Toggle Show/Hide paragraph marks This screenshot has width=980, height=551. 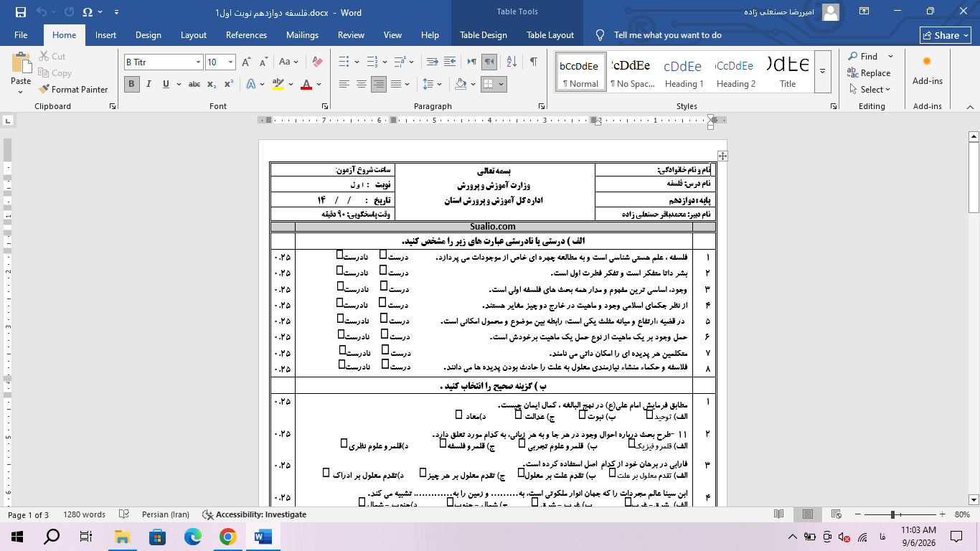pyautogui.click(x=533, y=62)
